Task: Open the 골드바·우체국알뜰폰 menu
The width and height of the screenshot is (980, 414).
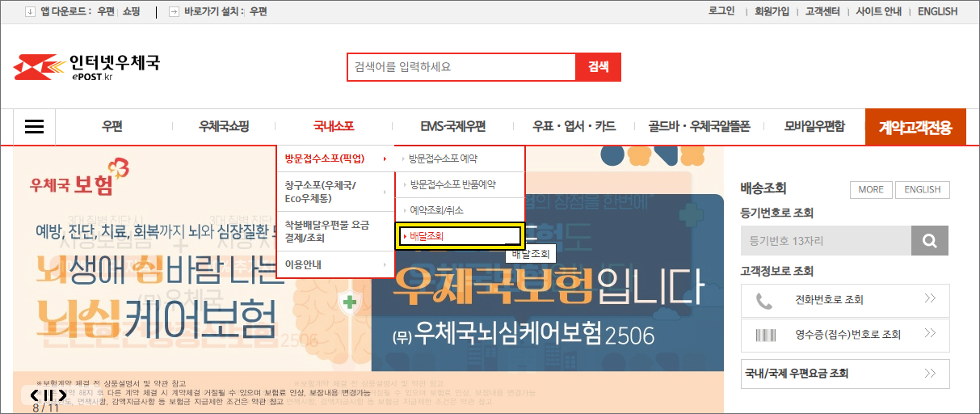Action: (700, 126)
